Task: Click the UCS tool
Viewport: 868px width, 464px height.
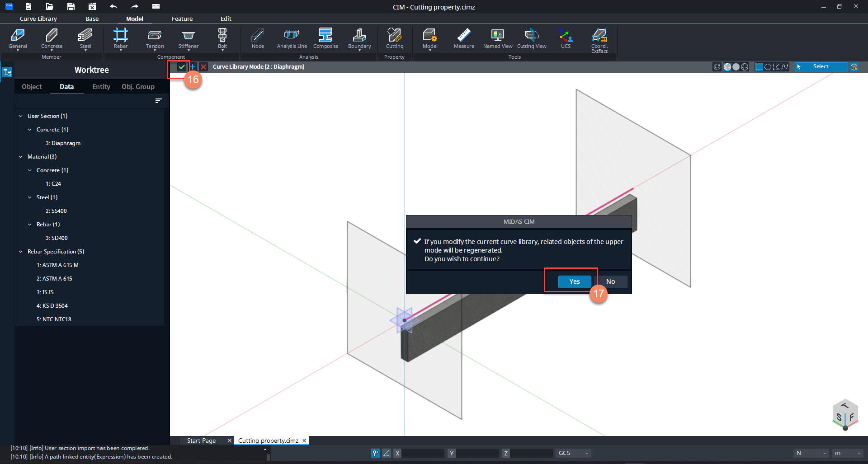Action: pos(566,39)
